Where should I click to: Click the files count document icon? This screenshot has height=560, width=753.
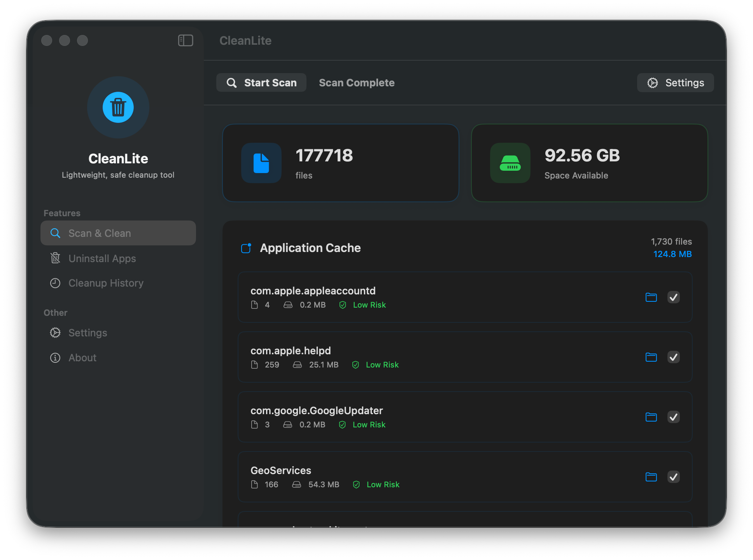[261, 163]
